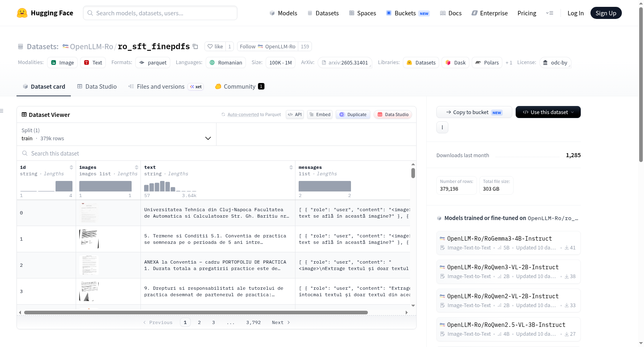Click the Hugging Face logo
Image resolution: width=644 pixels, height=347 pixels.
(x=45, y=13)
